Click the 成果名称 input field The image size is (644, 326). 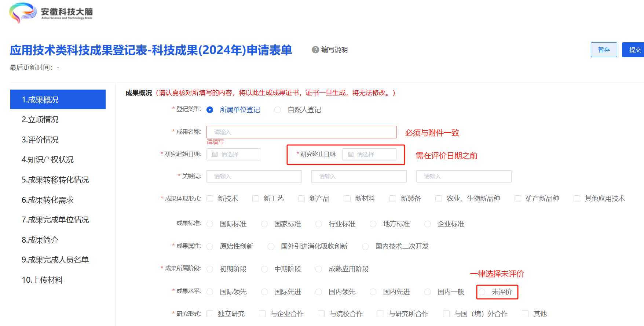click(301, 132)
